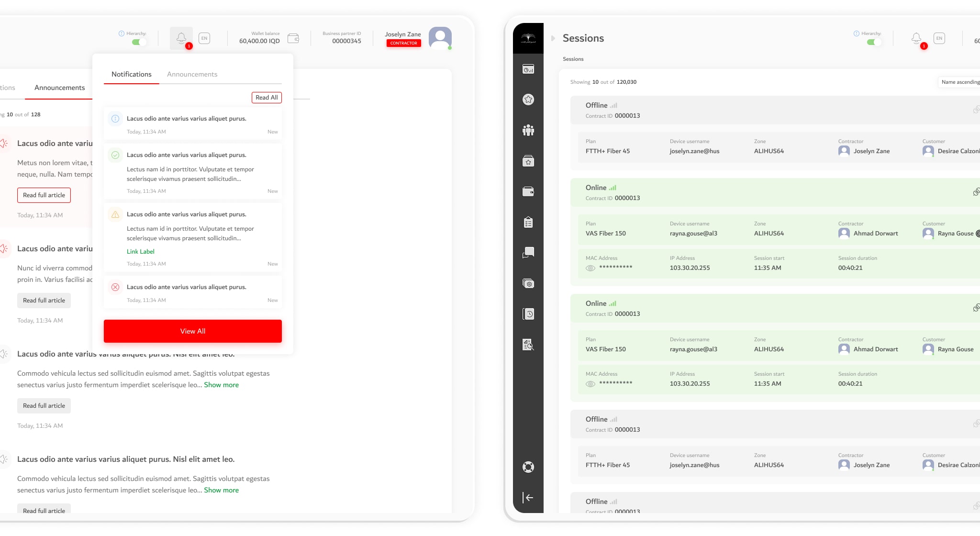Click notification bell in Sessions header
The height and width of the screenshot is (536, 980).
(x=916, y=38)
